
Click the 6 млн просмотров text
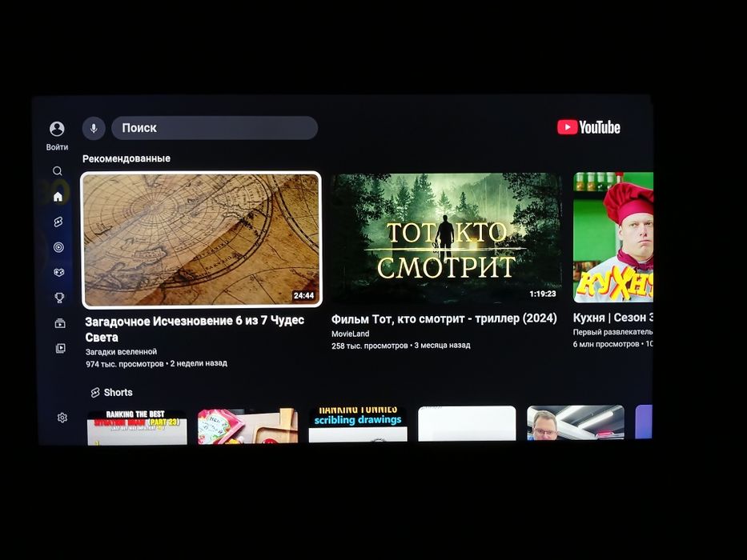606,344
